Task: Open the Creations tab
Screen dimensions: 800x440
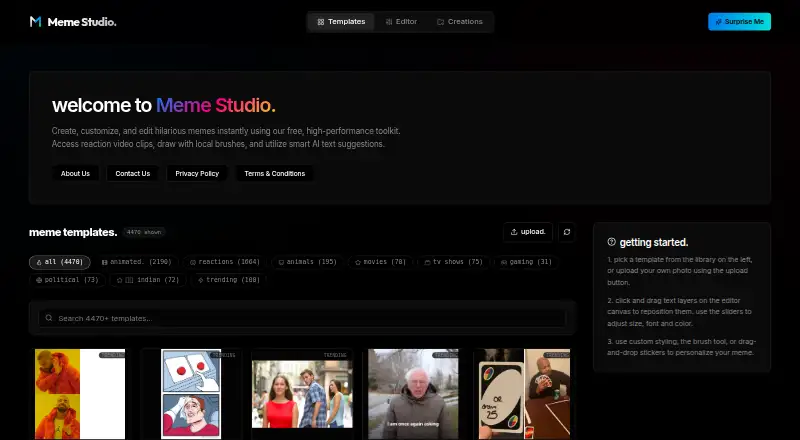Action: (x=459, y=22)
